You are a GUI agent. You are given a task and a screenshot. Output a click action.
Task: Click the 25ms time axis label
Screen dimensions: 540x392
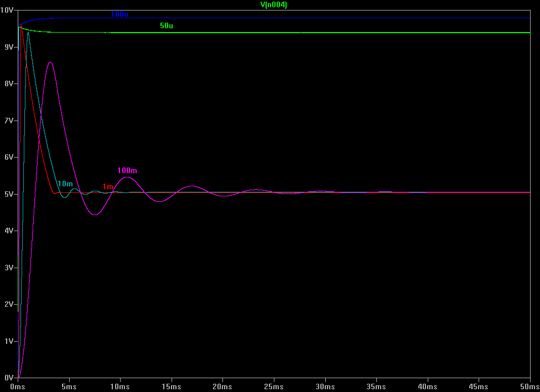274,386
